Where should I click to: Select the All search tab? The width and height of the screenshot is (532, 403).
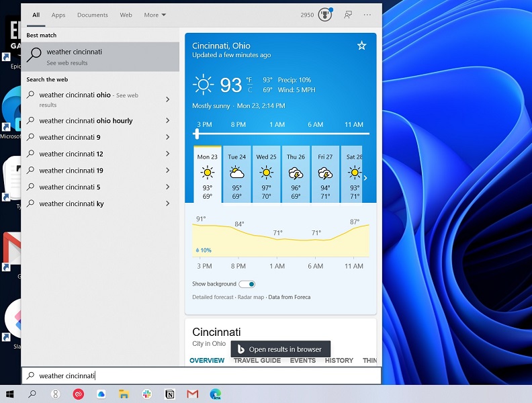click(36, 15)
